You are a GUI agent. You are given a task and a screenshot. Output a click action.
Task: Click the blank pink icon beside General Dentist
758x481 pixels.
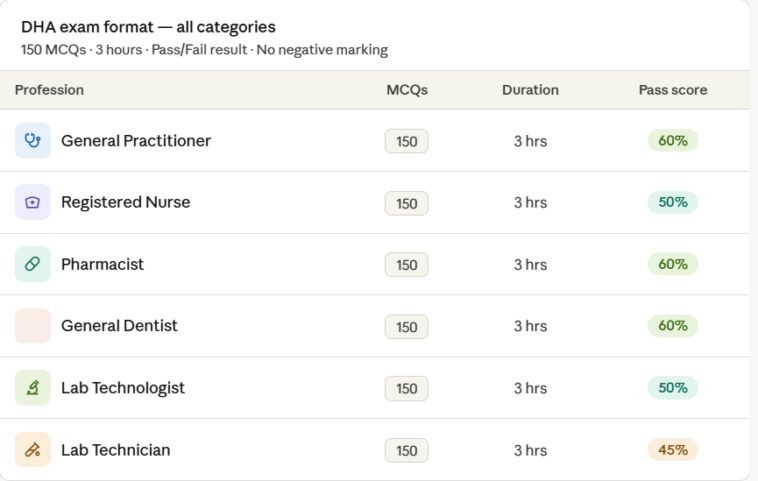point(33,326)
